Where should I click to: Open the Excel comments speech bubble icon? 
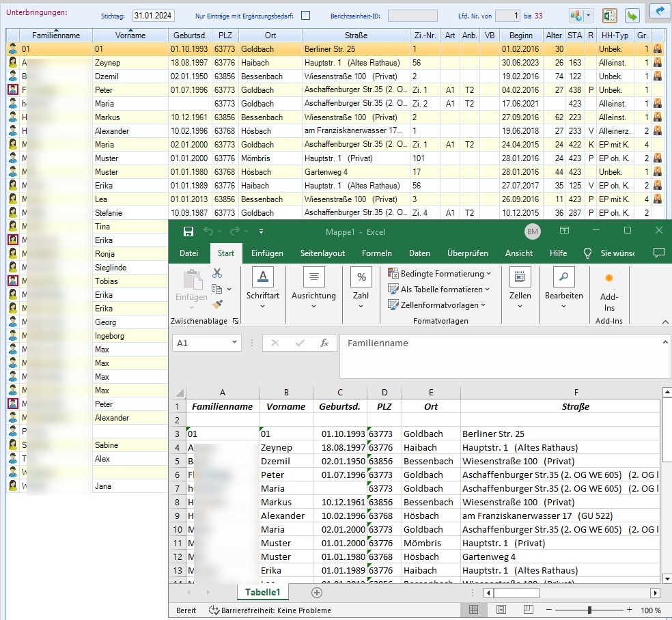coord(658,253)
